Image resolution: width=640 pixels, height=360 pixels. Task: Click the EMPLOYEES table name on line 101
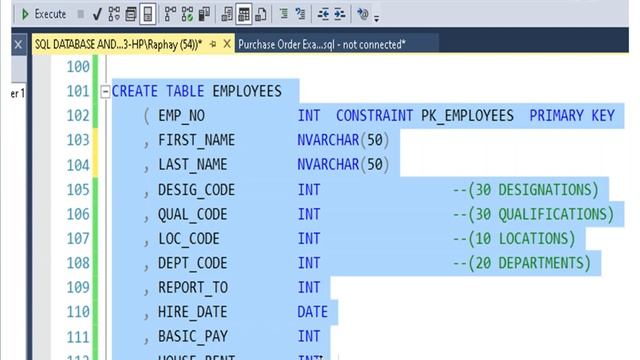pyautogui.click(x=247, y=91)
